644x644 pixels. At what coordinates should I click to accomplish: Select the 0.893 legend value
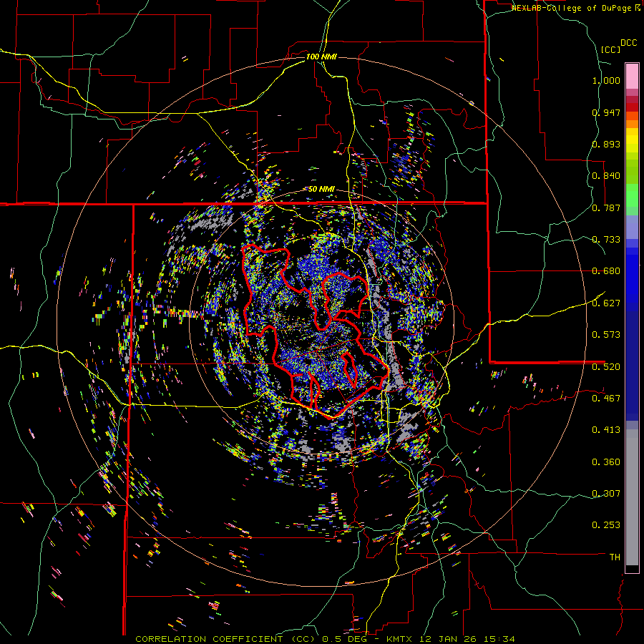(x=606, y=144)
